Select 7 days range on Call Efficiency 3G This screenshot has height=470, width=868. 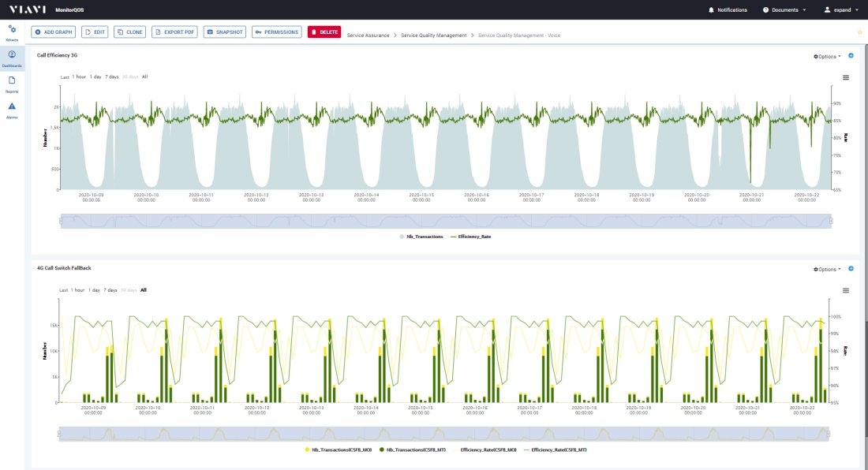(111, 76)
